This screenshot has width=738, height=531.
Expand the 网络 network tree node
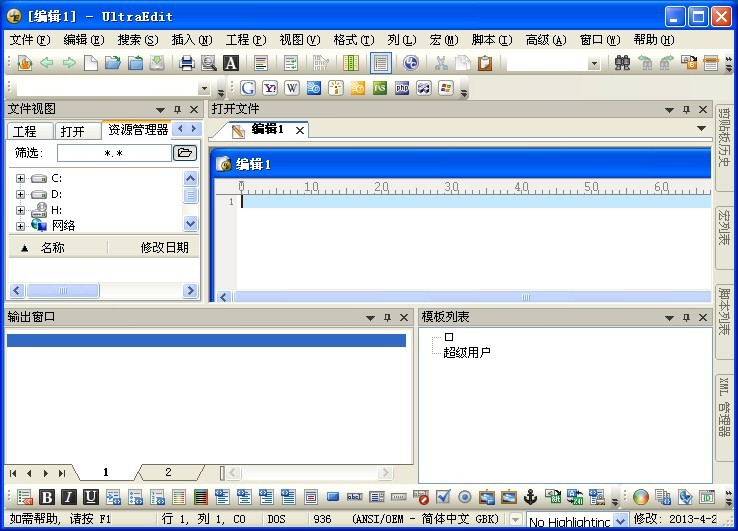coord(20,226)
